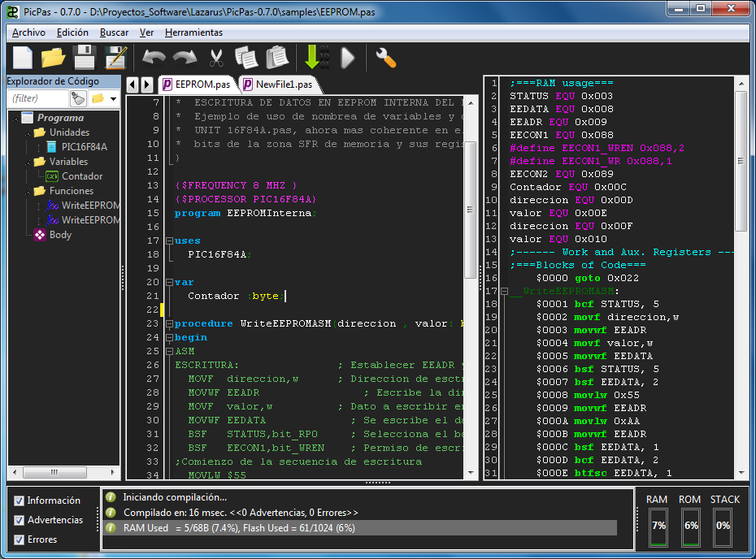
Task: Click info icon beside 'Compilado en: 16 msec'
Action: coord(111,512)
